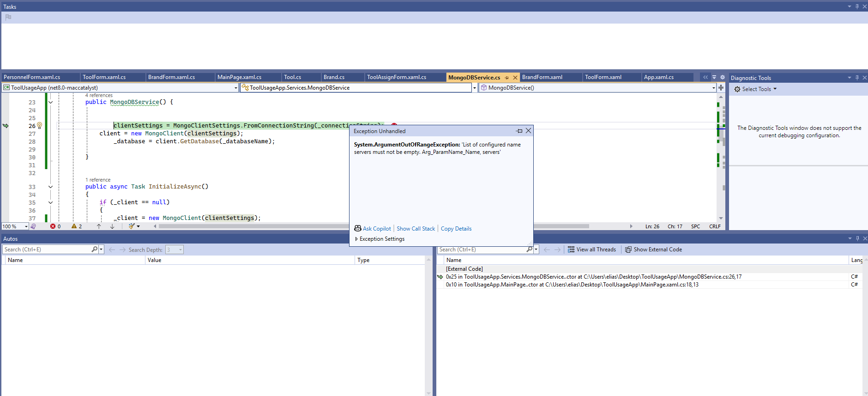Click the red errors indicator icon

click(x=53, y=226)
